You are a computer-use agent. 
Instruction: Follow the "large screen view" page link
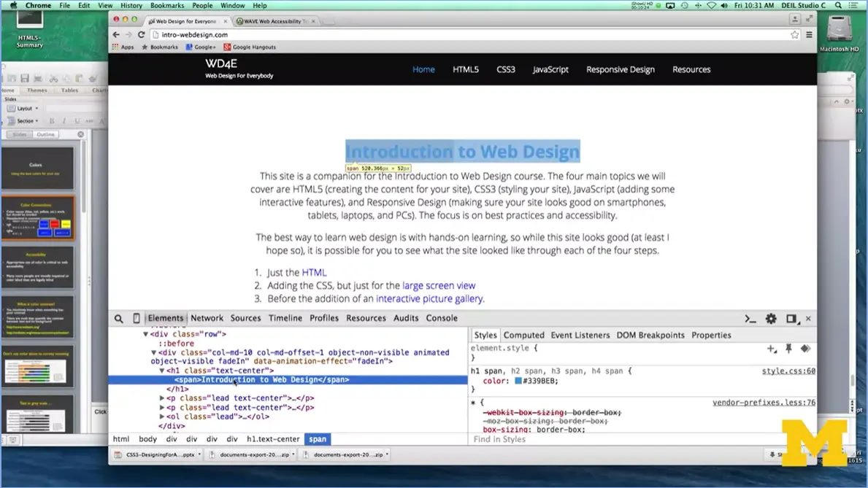pos(439,285)
